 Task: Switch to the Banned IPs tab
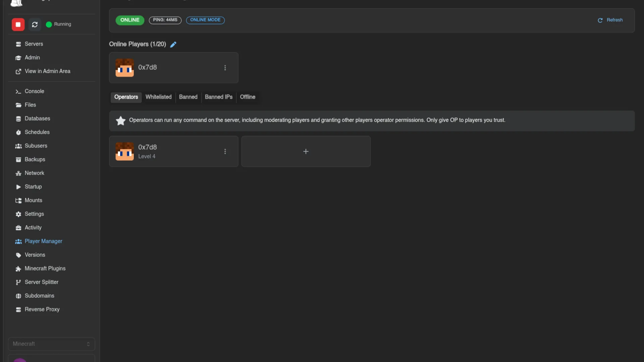click(219, 97)
